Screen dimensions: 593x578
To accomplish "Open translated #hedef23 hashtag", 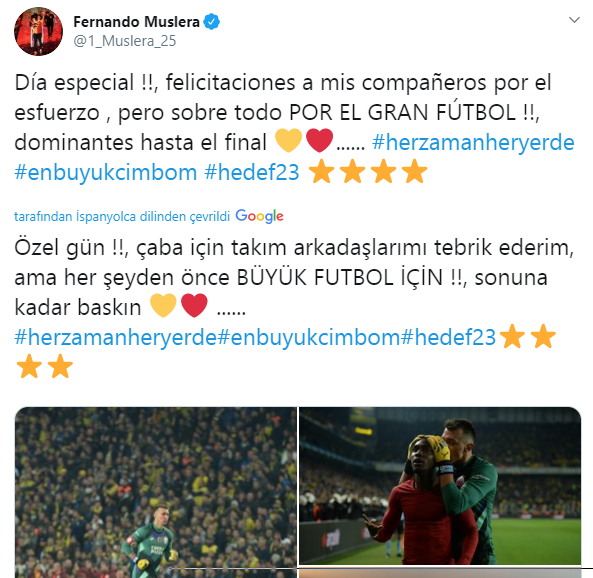I will 448,337.
